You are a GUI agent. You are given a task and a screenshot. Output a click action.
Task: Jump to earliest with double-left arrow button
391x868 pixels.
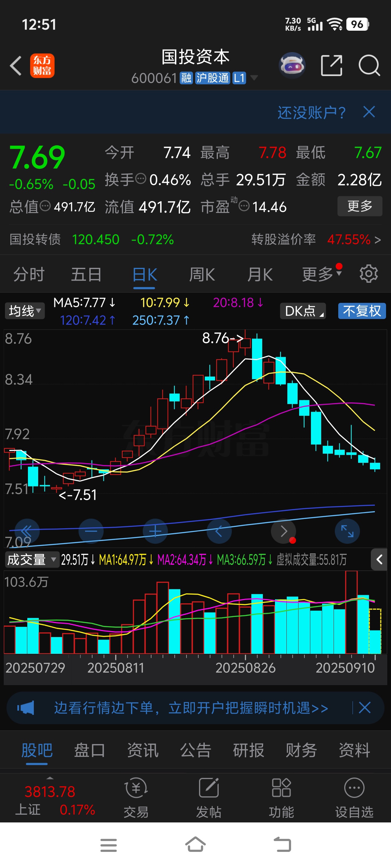click(x=27, y=531)
